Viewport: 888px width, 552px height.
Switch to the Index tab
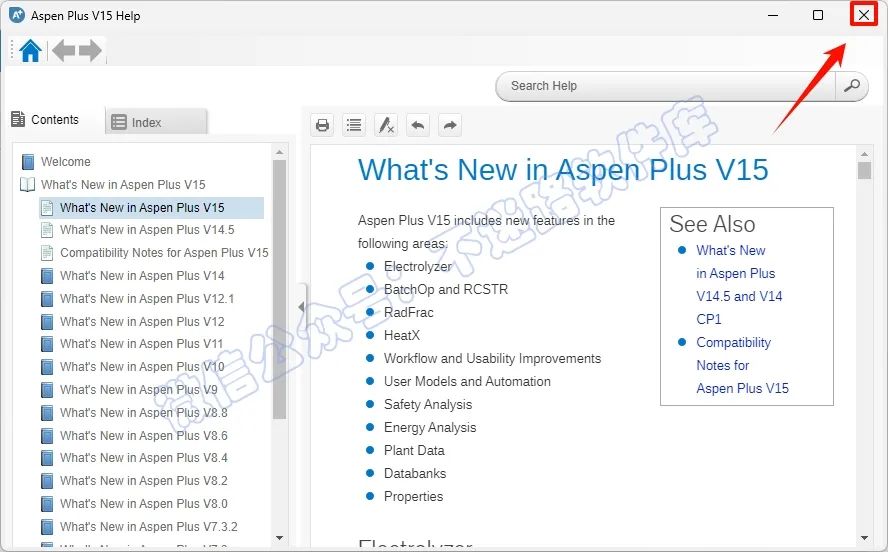pyautogui.click(x=156, y=122)
